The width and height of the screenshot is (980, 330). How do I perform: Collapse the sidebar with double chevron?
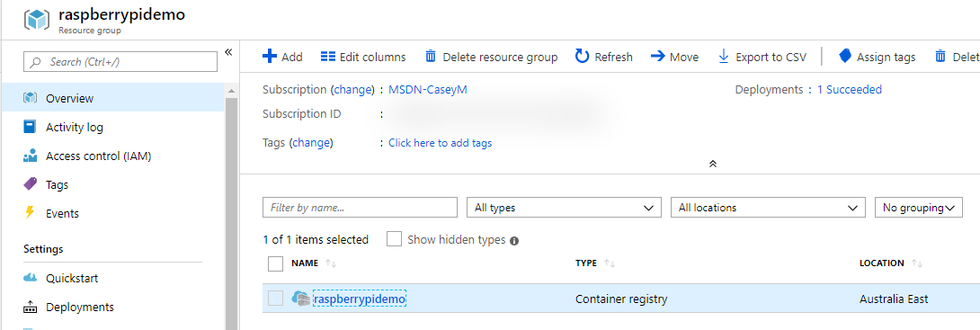click(x=228, y=52)
